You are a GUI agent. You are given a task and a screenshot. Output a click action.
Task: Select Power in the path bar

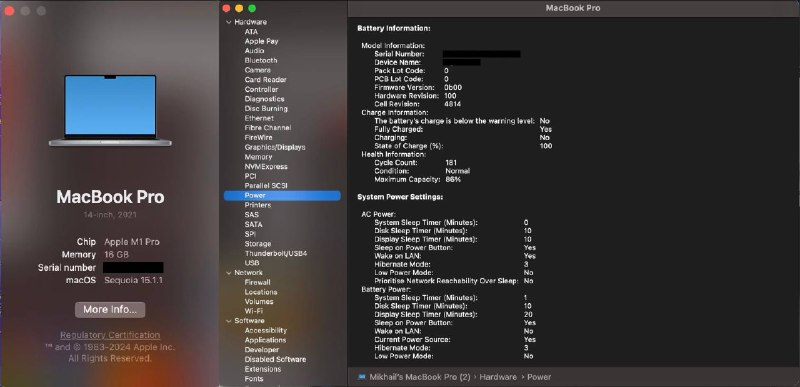click(539, 377)
